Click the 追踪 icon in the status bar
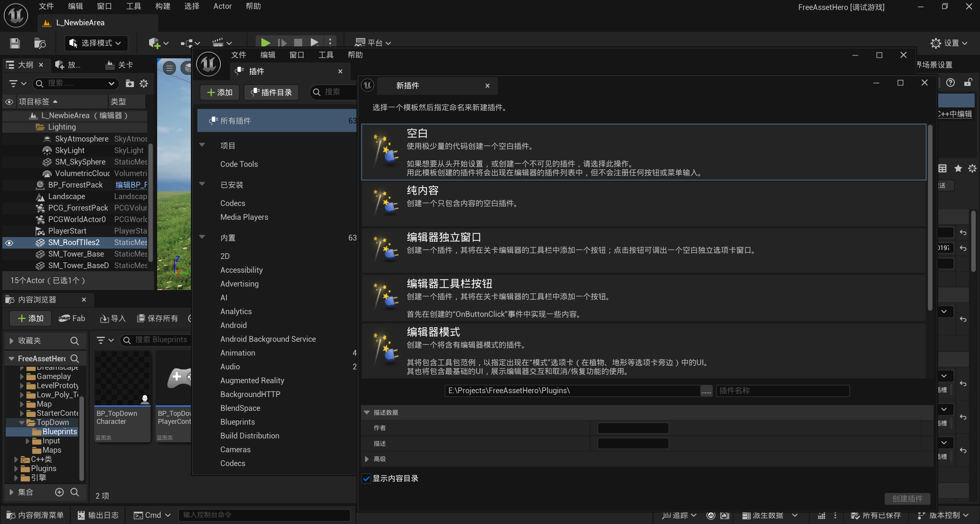This screenshot has height=524, width=980. (679, 515)
